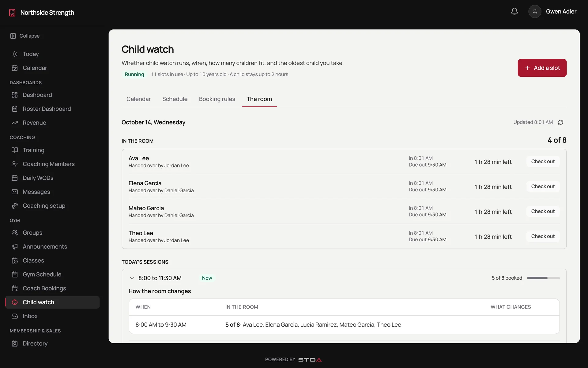Click the refresh icon beside Updated 8:01 AM

tap(560, 122)
